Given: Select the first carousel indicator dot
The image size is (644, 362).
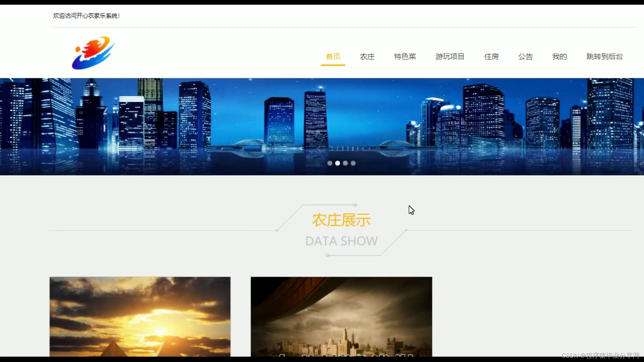Looking at the screenshot, I should pyautogui.click(x=330, y=163).
